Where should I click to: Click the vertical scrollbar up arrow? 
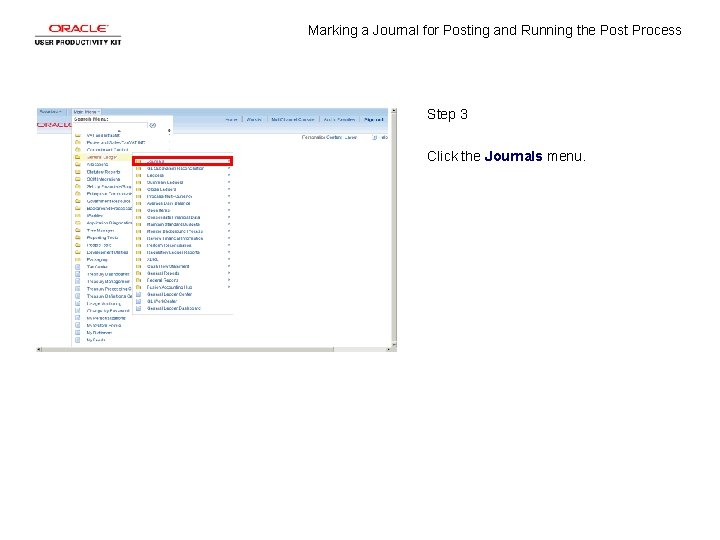[394, 111]
